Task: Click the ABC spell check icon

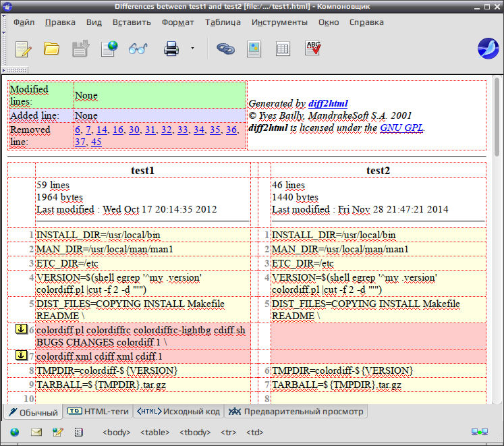Action: [313, 48]
